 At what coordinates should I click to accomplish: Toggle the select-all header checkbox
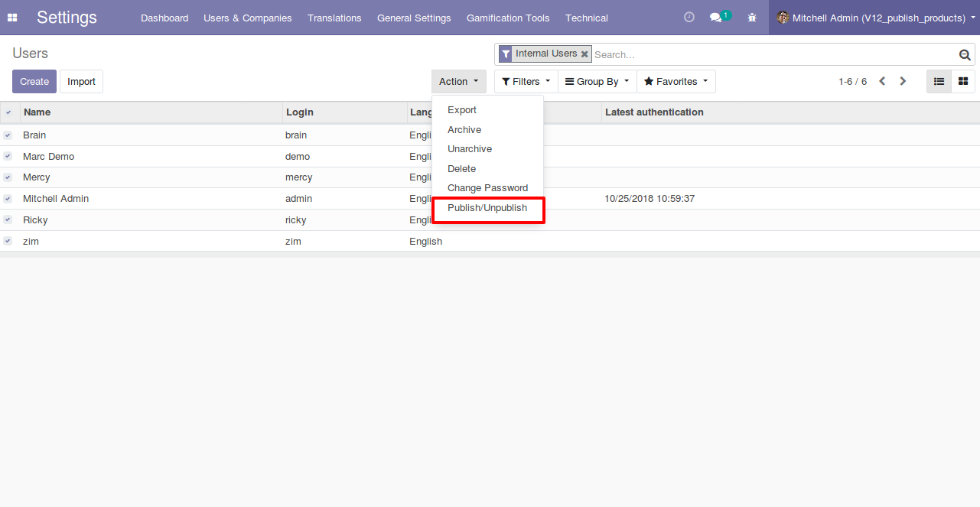[8, 112]
